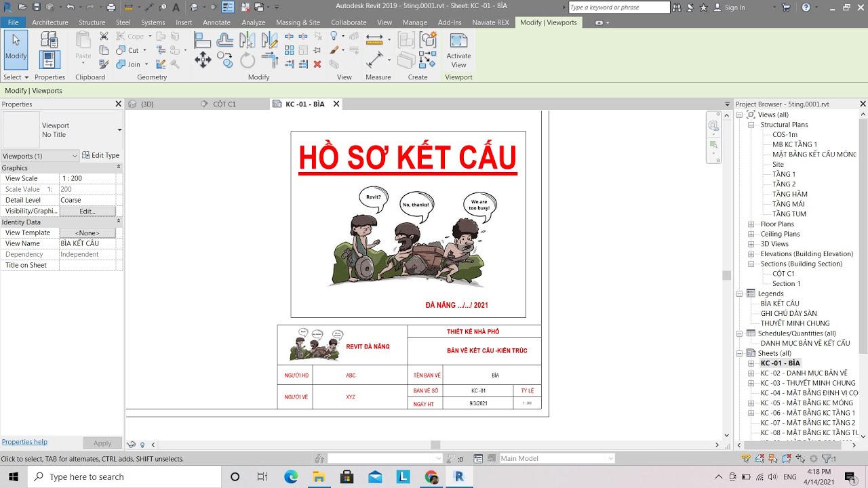Click the scissors Cut to Clipboard icon

tap(104, 36)
